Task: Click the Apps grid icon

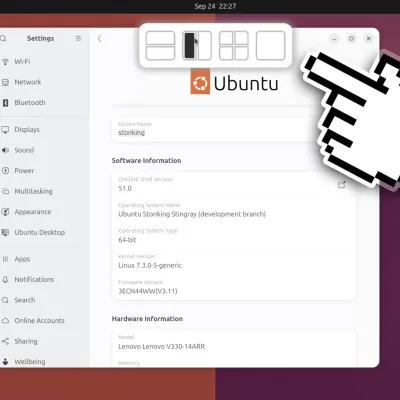Action: [5, 259]
